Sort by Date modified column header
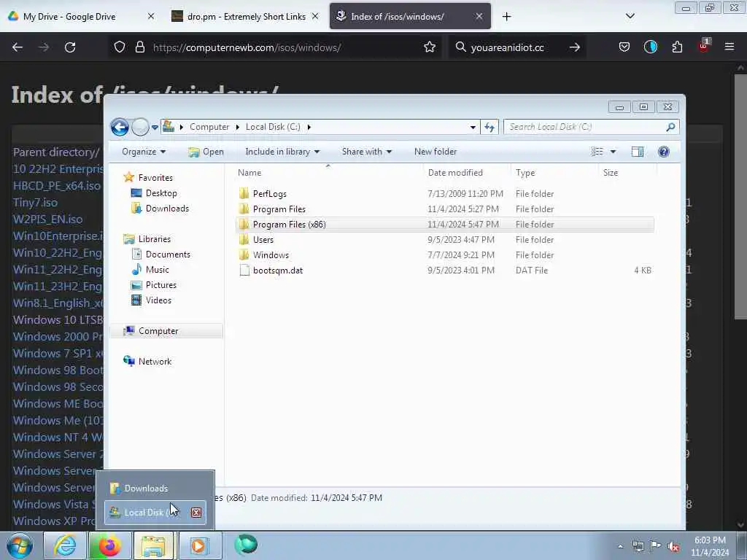Viewport: 747px width, 560px height. [x=467, y=172]
